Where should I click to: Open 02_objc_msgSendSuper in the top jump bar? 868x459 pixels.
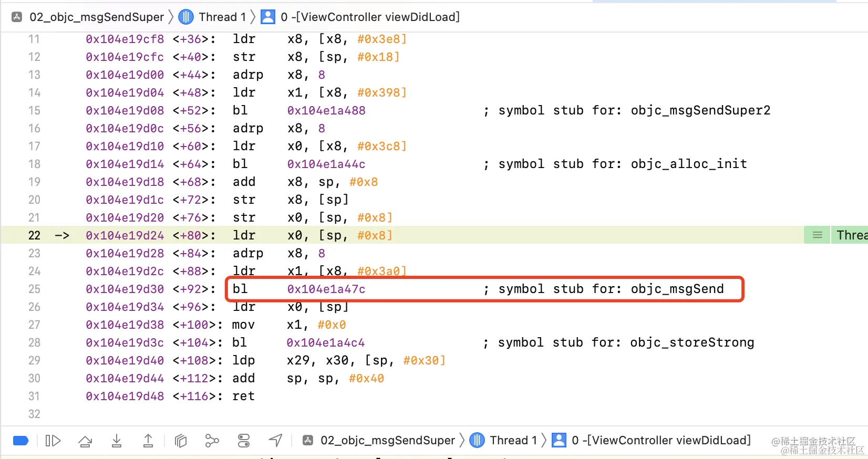coord(97,17)
